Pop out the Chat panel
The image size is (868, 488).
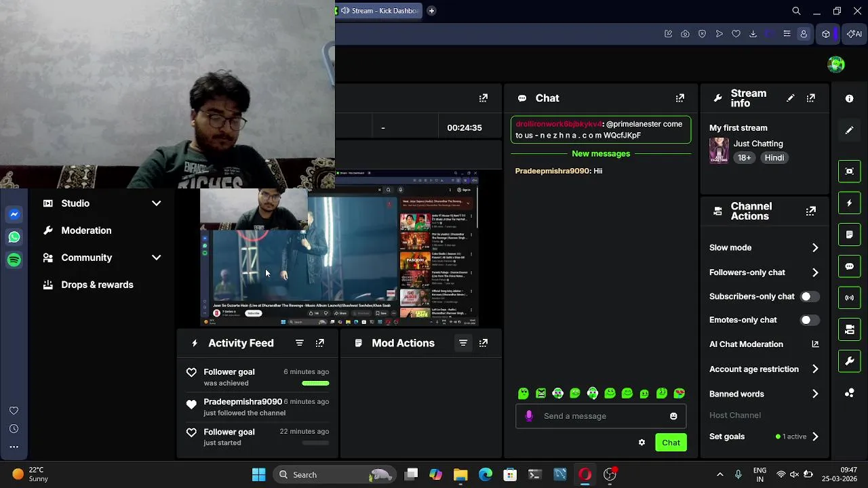pyautogui.click(x=679, y=98)
